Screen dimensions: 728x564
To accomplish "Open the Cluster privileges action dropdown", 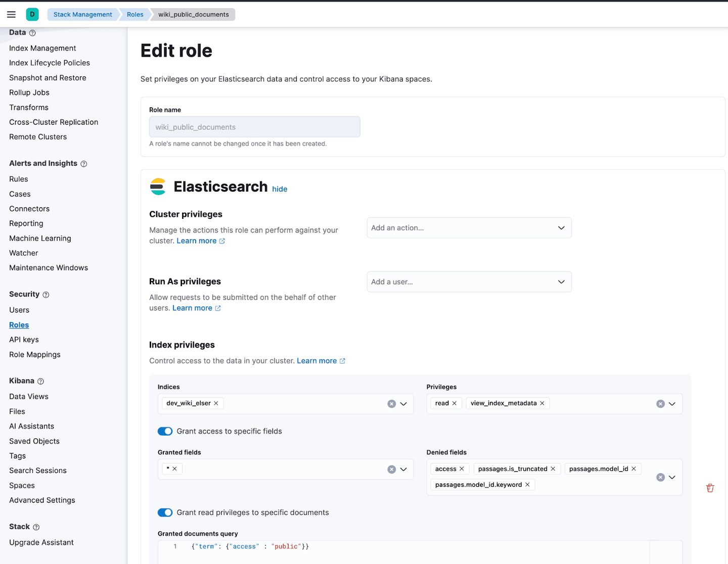I will pyautogui.click(x=469, y=228).
